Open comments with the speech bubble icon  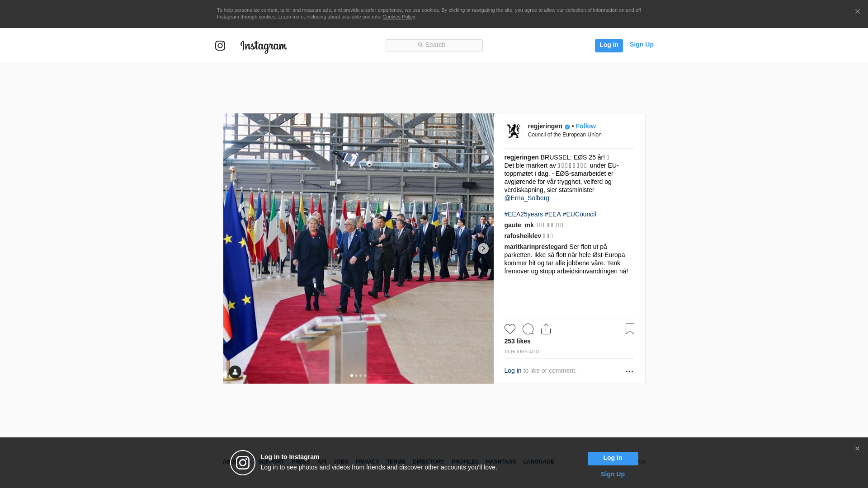(528, 329)
